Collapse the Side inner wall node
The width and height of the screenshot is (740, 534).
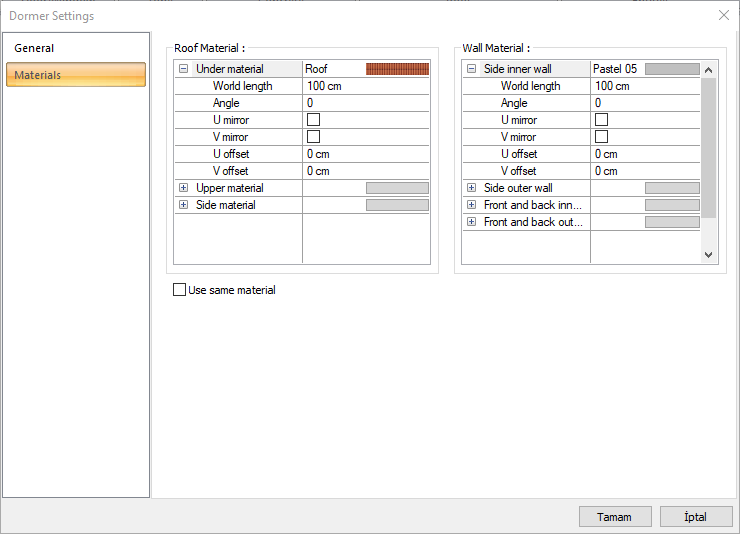(471, 69)
